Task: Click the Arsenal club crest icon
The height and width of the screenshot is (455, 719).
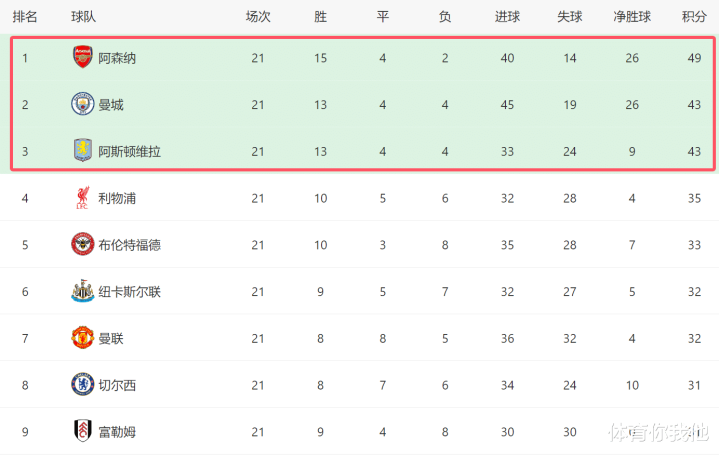Action: click(x=82, y=57)
